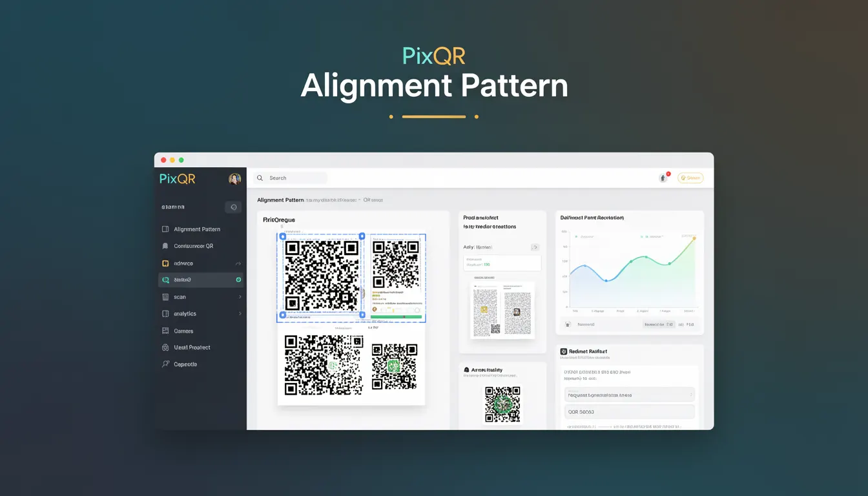Click the small arrow button in the Apply row

[x=535, y=247]
